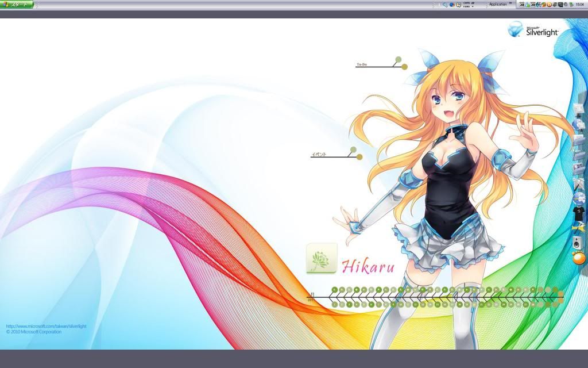
Task: Open the Application toolbar label
Action: click(498, 5)
